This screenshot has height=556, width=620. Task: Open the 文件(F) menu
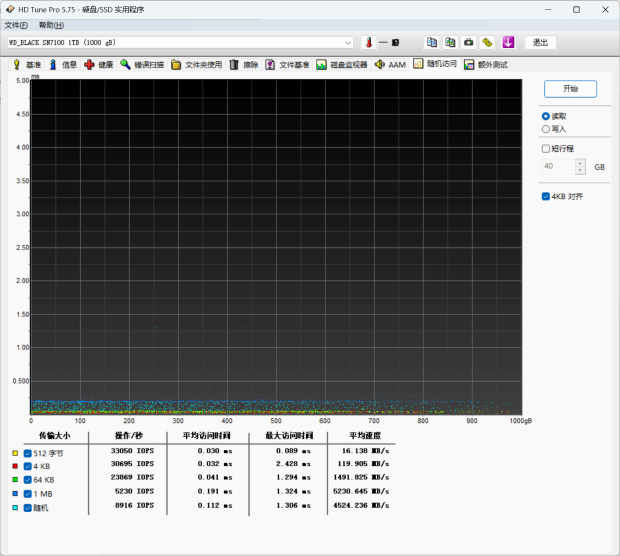click(x=16, y=25)
